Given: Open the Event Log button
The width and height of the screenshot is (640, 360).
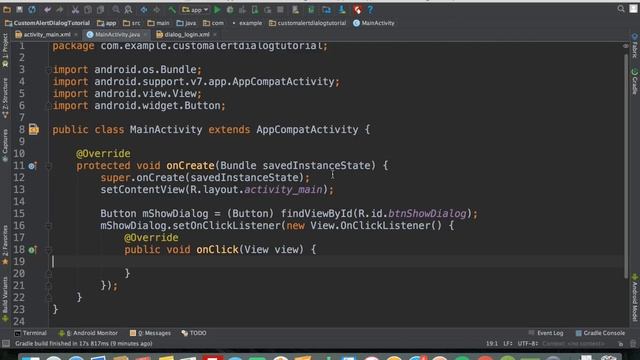Looking at the screenshot, I should pyautogui.click(x=546, y=333).
